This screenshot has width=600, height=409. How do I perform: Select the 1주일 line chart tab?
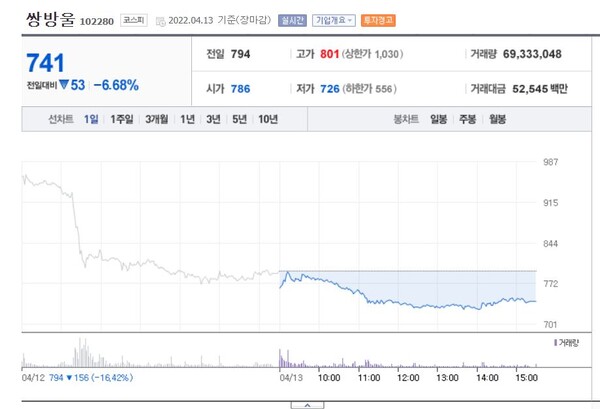pos(122,119)
